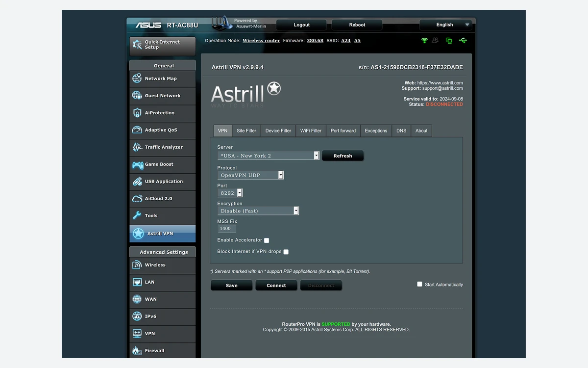
Task: Open the DNS tab
Action: pyautogui.click(x=401, y=131)
